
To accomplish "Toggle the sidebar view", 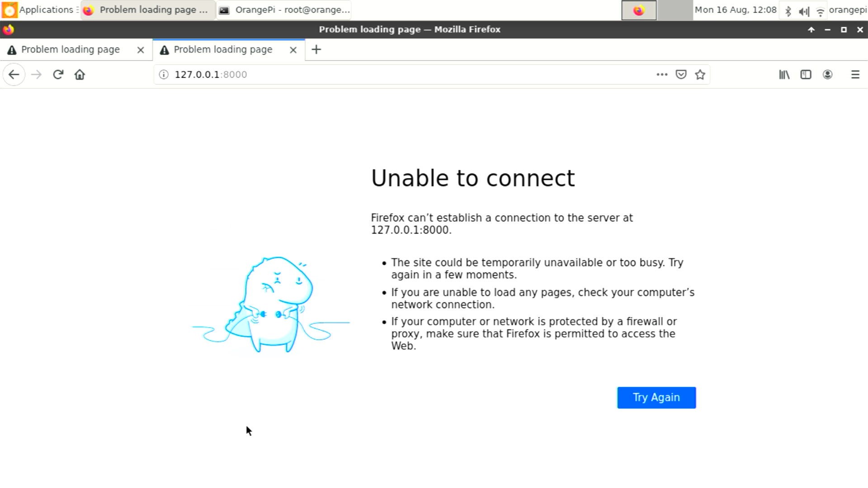I will point(806,75).
